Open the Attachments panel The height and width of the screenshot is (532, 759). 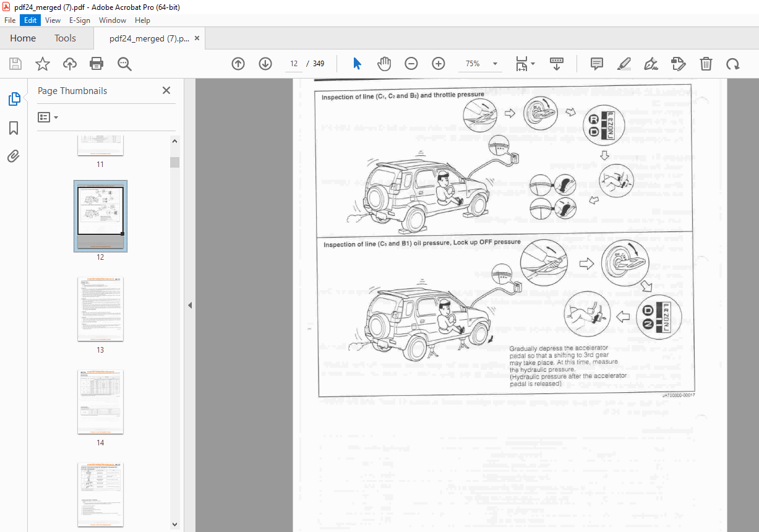(14, 156)
